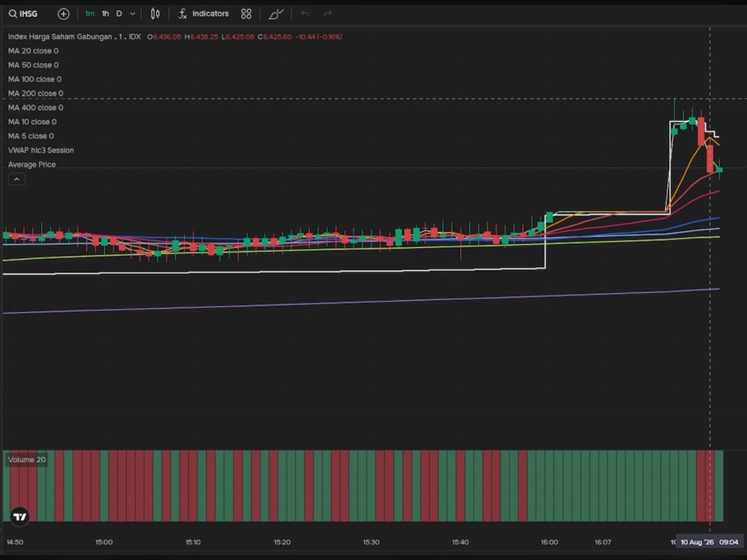Open the indicator templates grid icon
This screenshot has height=560, width=747.
point(247,13)
